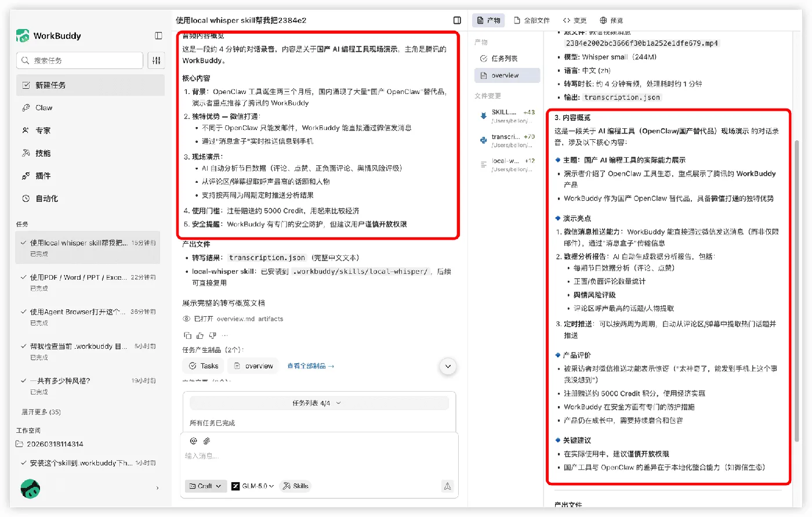
Task: Give the response a thumbs down
Action: point(212,335)
